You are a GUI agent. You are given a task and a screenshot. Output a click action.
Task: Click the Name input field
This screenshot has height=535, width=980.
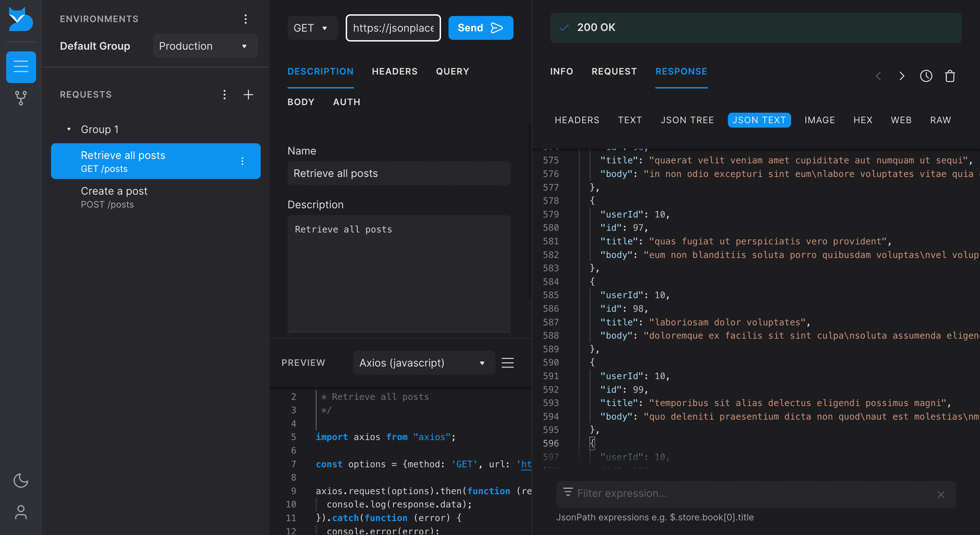pos(399,173)
